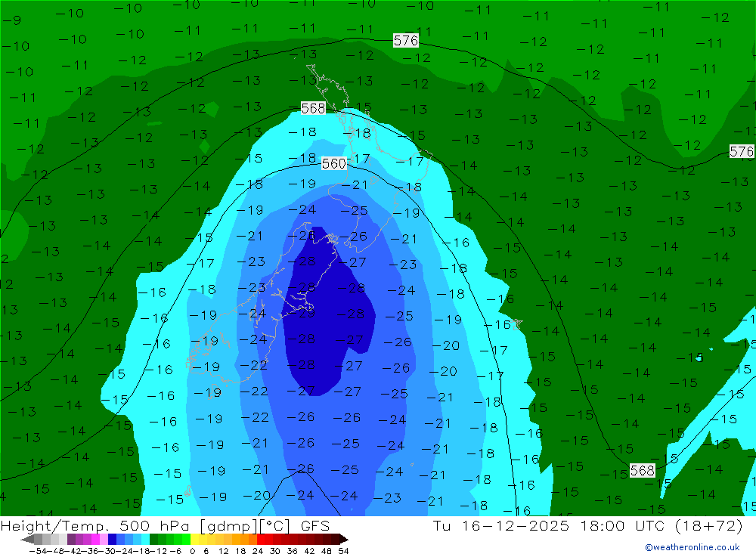The image size is (756, 554).
Task: Click the left arrow of color scale
Action: [27, 540]
